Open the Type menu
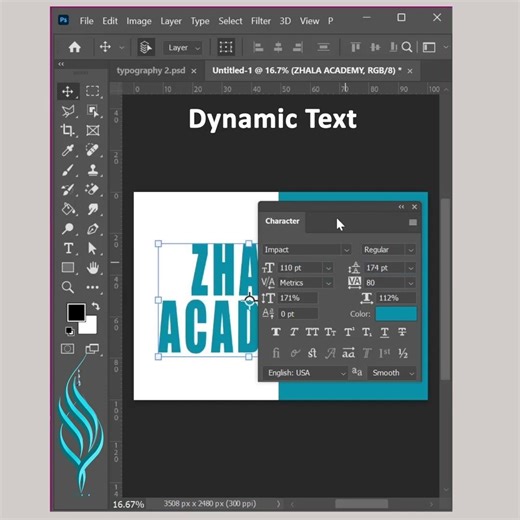 pyautogui.click(x=200, y=21)
